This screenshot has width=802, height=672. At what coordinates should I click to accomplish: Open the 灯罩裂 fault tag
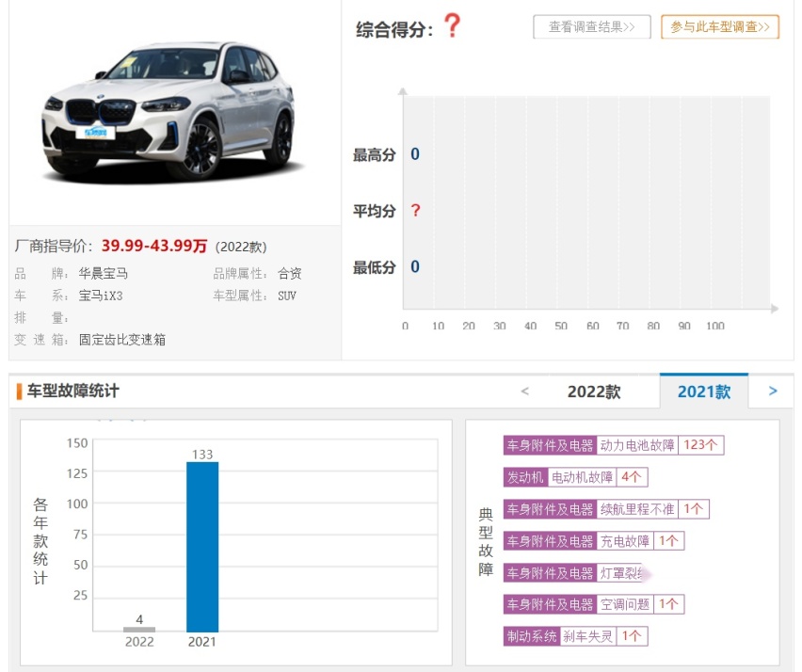[620, 573]
